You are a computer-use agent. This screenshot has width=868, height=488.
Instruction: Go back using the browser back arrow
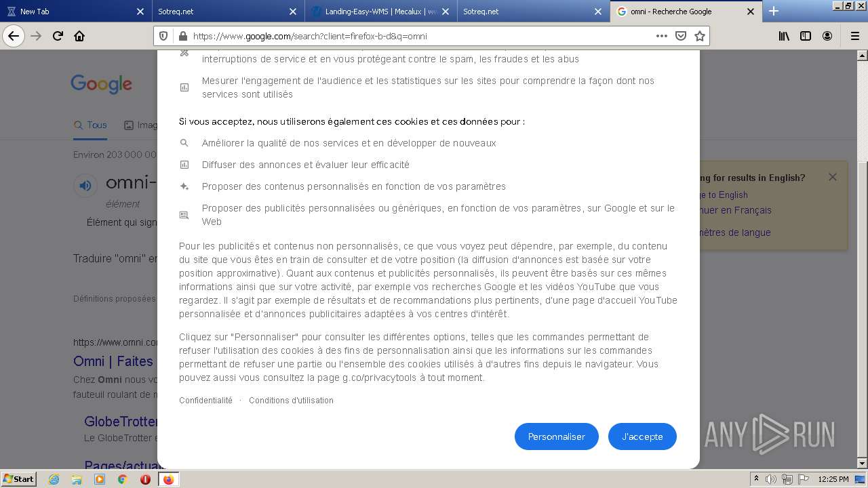tap(14, 36)
